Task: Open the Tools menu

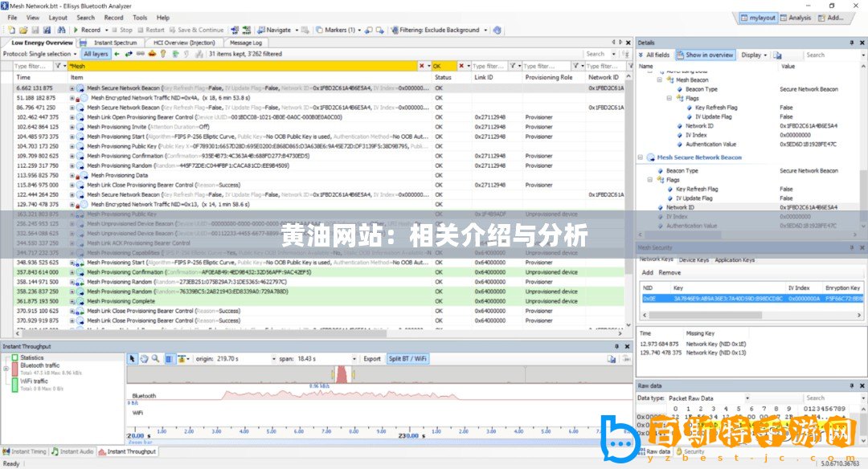Action: [x=140, y=18]
